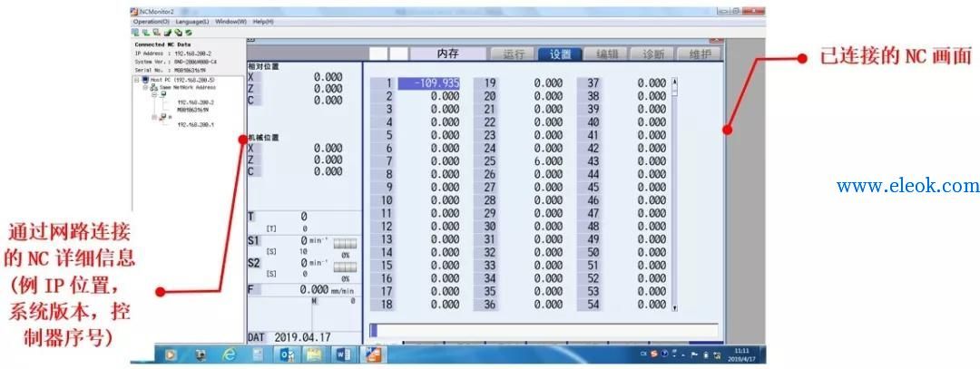The width and height of the screenshot is (980, 369).
Task: Select the value cell of row 2
Action: pyautogui.click(x=445, y=96)
